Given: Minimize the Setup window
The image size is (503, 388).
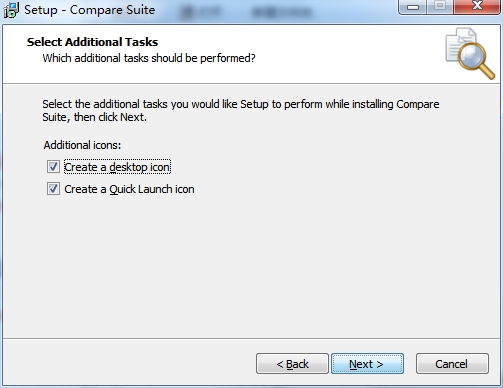Looking at the screenshot, I should (x=413, y=7).
